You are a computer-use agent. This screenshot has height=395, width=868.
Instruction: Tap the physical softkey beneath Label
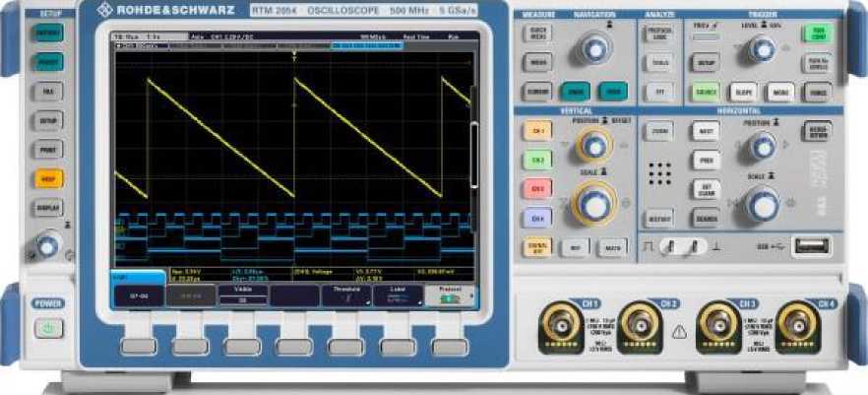[398, 348]
